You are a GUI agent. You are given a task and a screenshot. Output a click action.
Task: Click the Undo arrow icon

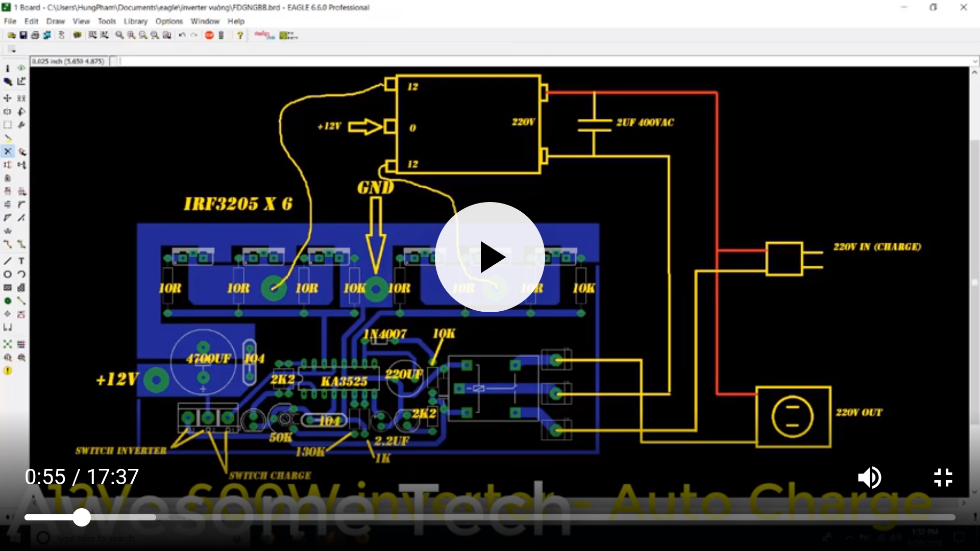[x=182, y=35]
